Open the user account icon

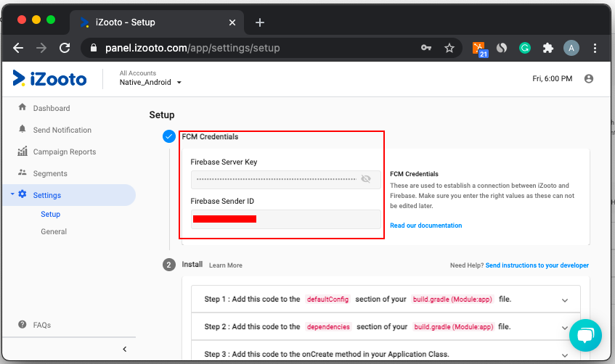pyautogui.click(x=588, y=79)
